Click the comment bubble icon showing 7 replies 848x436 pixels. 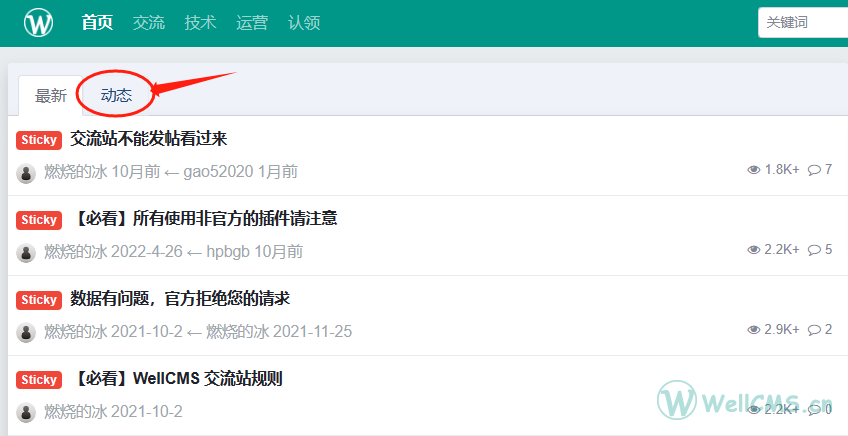coord(814,170)
